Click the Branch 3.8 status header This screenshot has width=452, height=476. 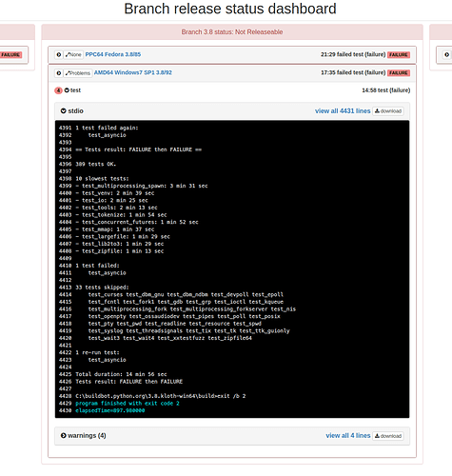point(232,31)
